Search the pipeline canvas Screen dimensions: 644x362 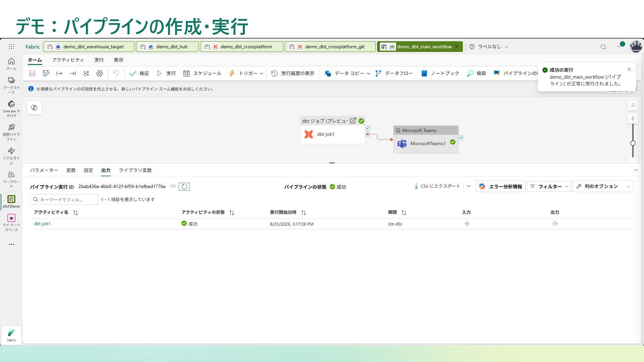point(633,105)
